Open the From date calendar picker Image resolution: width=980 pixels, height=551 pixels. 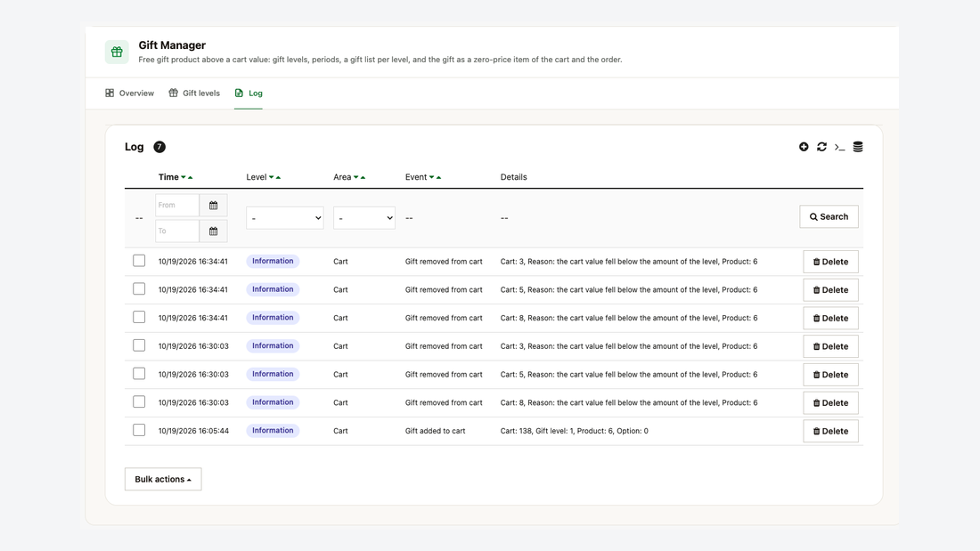coord(213,205)
